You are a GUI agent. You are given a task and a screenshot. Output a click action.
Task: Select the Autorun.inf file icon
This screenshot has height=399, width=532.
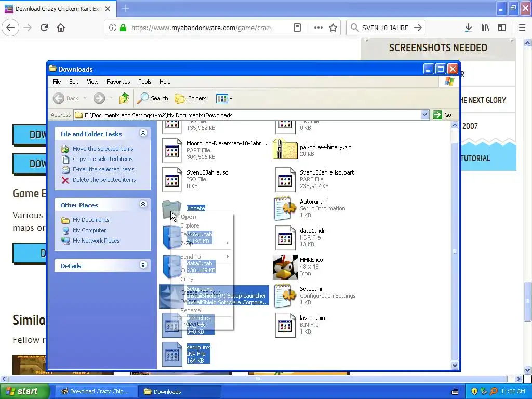(x=285, y=208)
